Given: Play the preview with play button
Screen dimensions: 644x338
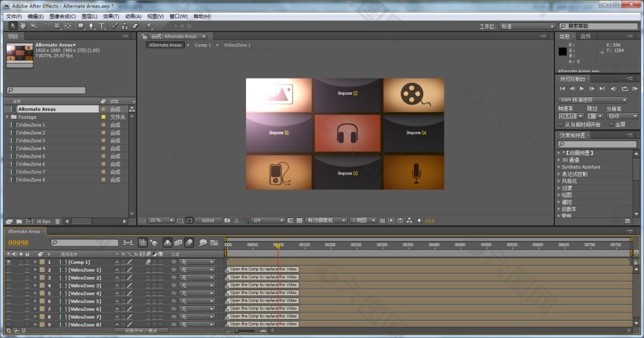Looking at the screenshot, I should pyautogui.click(x=582, y=89).
